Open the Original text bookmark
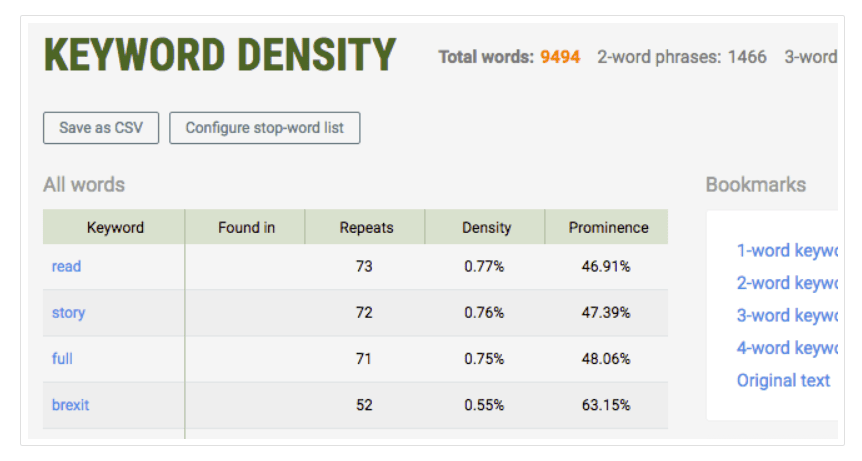Screen dimensions: 862x461 [x=783, y=380]
